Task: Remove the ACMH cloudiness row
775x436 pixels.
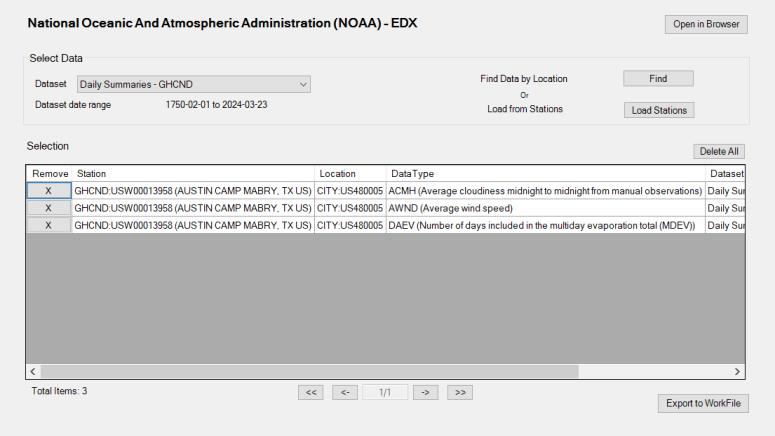Action: point(48,190)
